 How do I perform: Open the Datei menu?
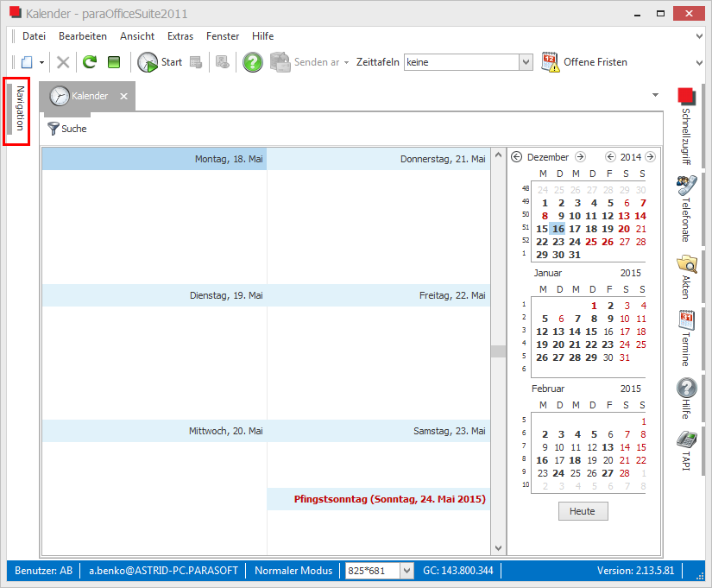click(x=34, y=36)
